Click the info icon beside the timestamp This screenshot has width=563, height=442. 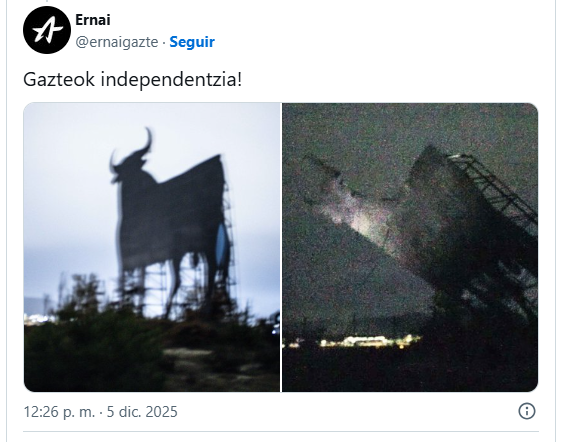tap(527, 411)
